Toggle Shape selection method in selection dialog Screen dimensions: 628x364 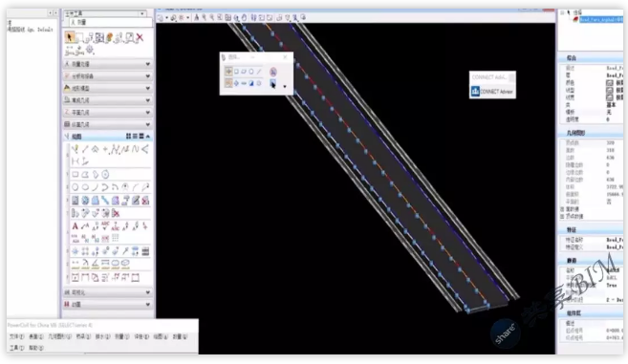(x=244, y=72)
